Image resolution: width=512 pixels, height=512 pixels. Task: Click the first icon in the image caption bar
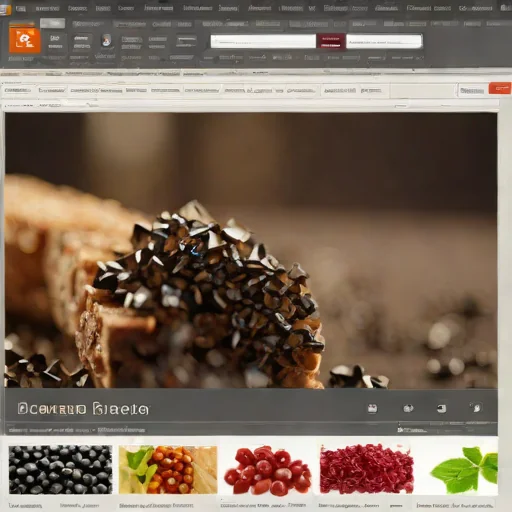tap(372, 408)
